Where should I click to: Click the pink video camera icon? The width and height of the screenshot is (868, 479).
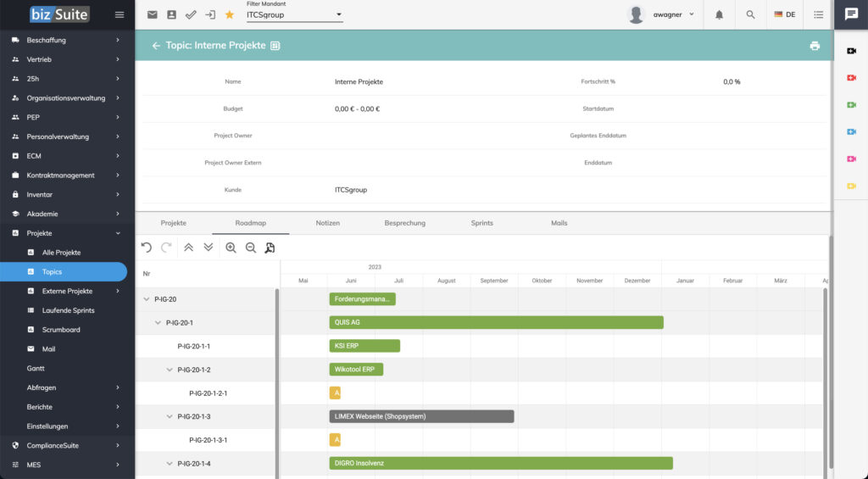click(x=851, y=159)
